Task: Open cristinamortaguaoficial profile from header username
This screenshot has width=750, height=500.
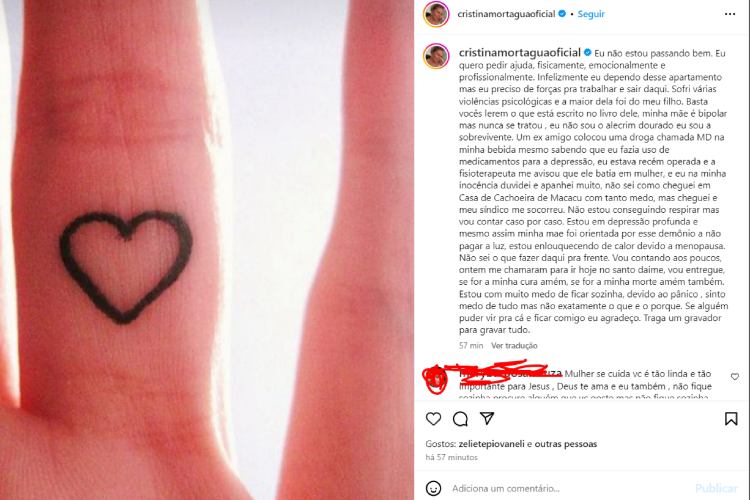Action: (x=506, y=14)
